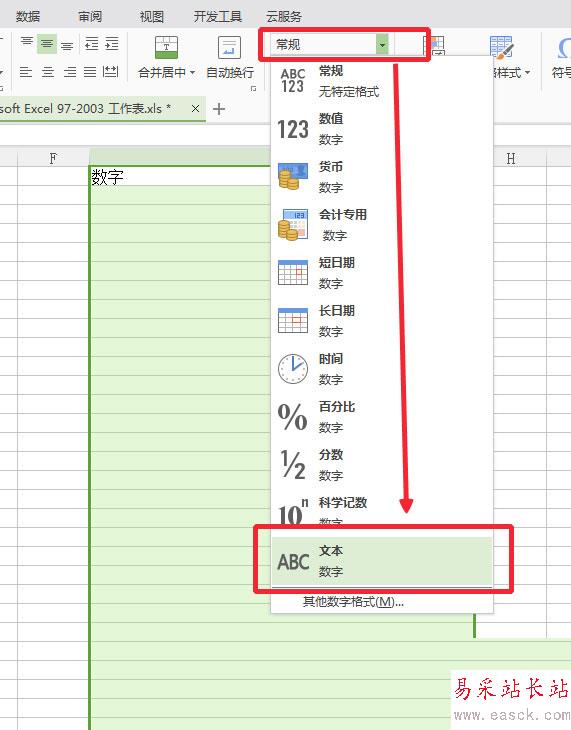
Task: Choose the 分数 fraction format
Action: (x=382, y=465)
